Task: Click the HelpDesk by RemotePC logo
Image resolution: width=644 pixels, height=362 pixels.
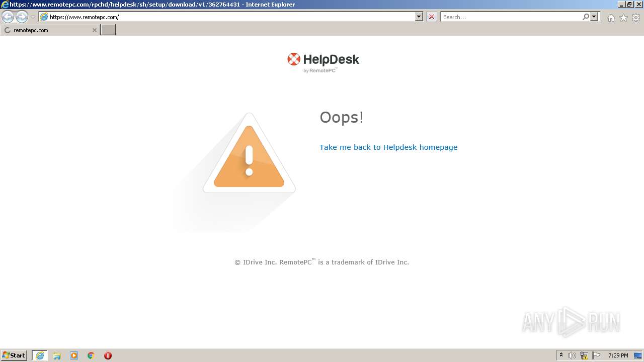Action: tap(323, 63)
